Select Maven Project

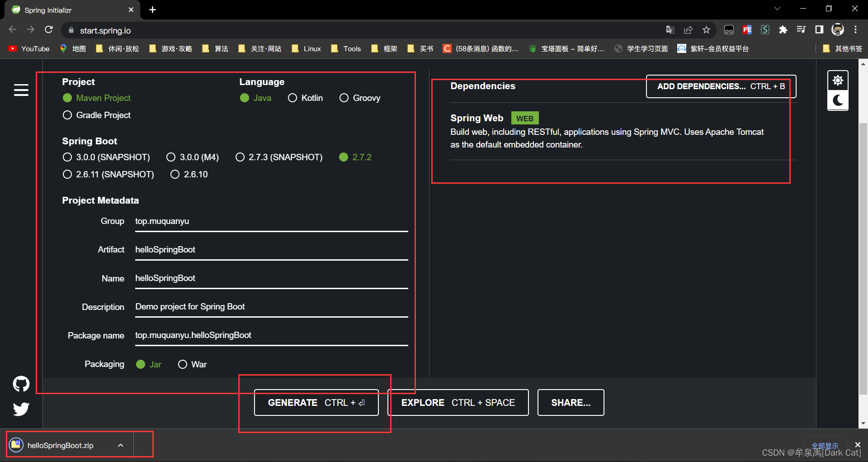coord(97,98)
